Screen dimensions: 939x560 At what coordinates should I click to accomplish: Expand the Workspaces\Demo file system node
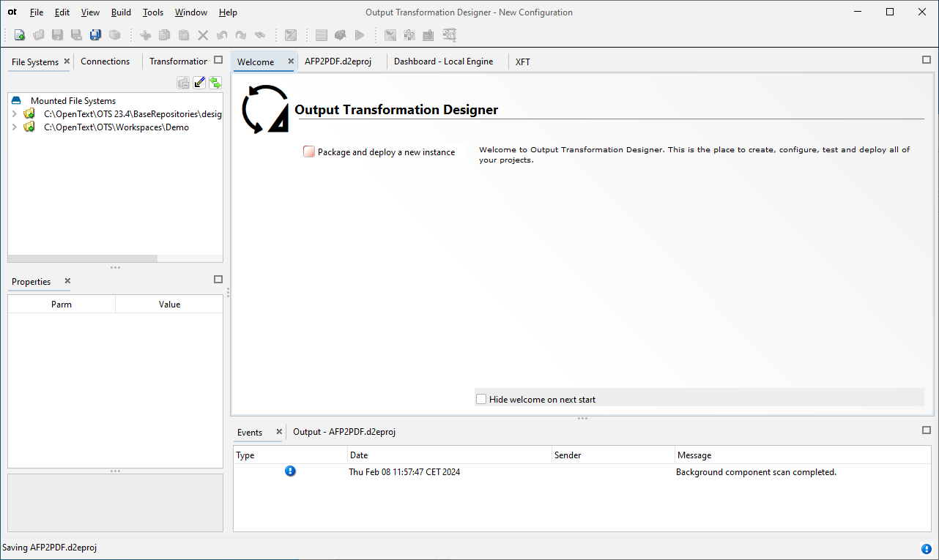tap(14, 127)
